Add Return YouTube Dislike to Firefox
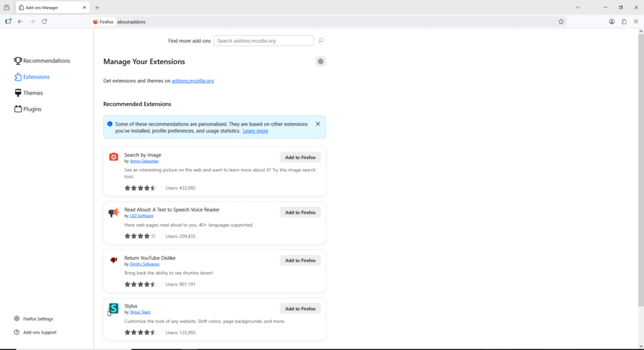644x350 pixels. 300,261
